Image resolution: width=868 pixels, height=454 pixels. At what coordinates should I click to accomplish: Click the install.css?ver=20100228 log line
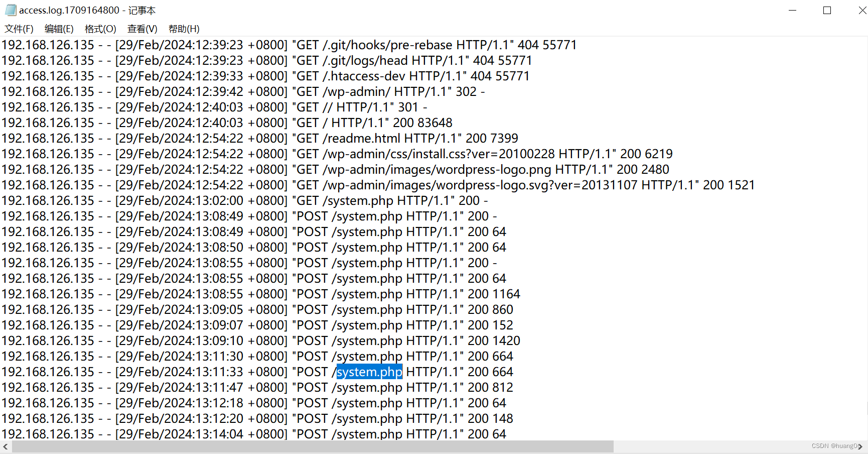coord(337,154)
